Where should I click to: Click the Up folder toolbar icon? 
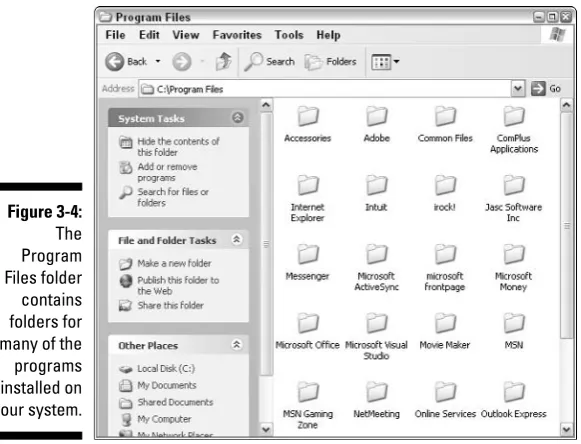pos(223,61)
